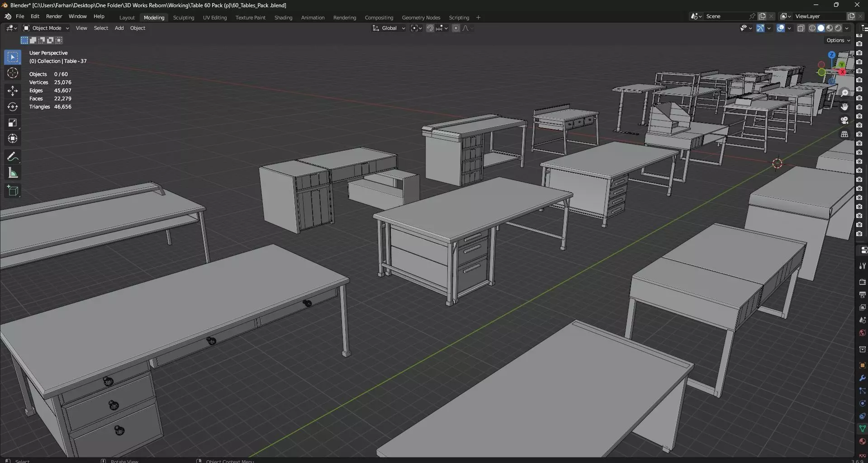Viewport: 868px width, 463px height.
Task: Activate the Transform tool
Action: 13,138
